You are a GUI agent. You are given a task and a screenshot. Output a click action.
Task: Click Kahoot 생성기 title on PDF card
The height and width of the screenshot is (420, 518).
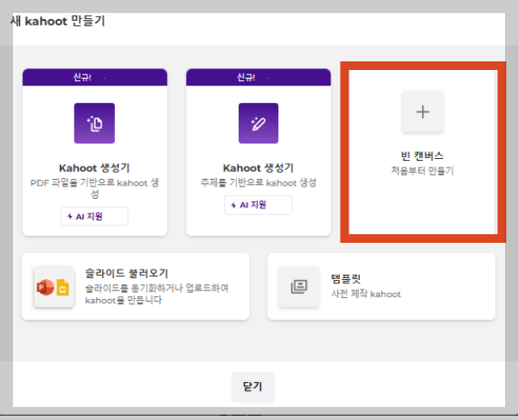[x=94, y=168]
